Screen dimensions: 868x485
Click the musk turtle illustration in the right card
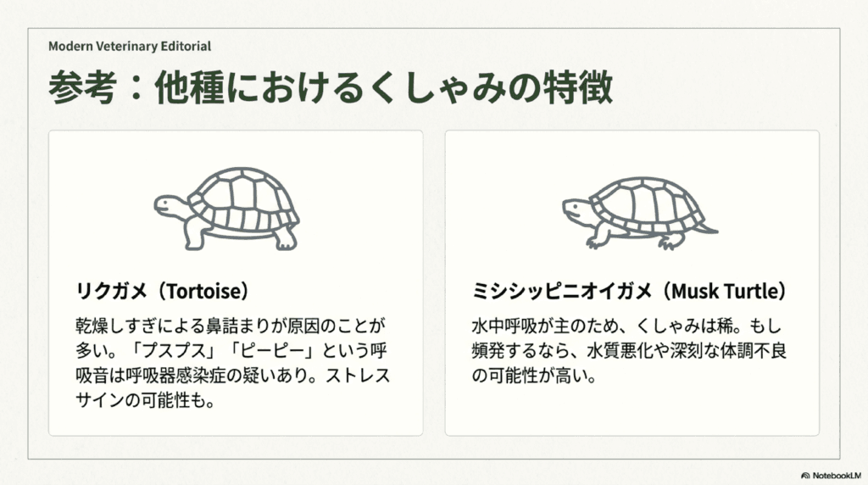tap(637, 212)
